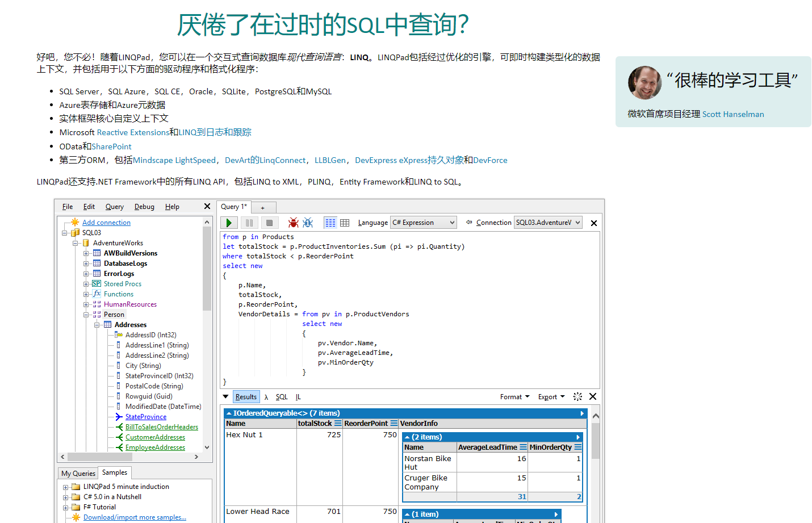This screenshot has height=523, width=812.
Task: Open the Mindscape LightSpeed link
Action: 174,160
